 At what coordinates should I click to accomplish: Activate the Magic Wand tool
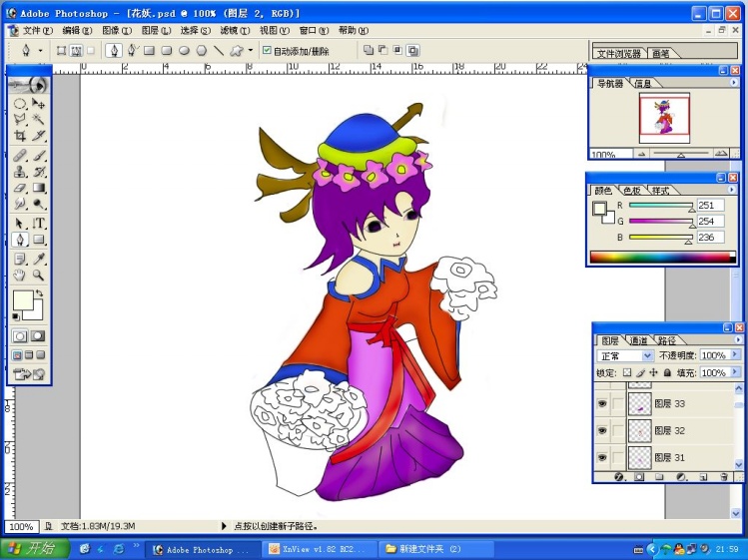(38, 119)
